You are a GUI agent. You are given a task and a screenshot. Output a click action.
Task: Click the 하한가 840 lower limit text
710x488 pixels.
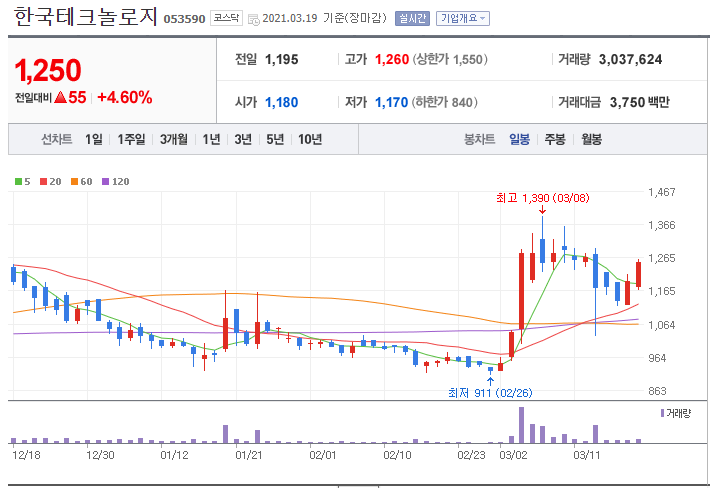[444, 102]
